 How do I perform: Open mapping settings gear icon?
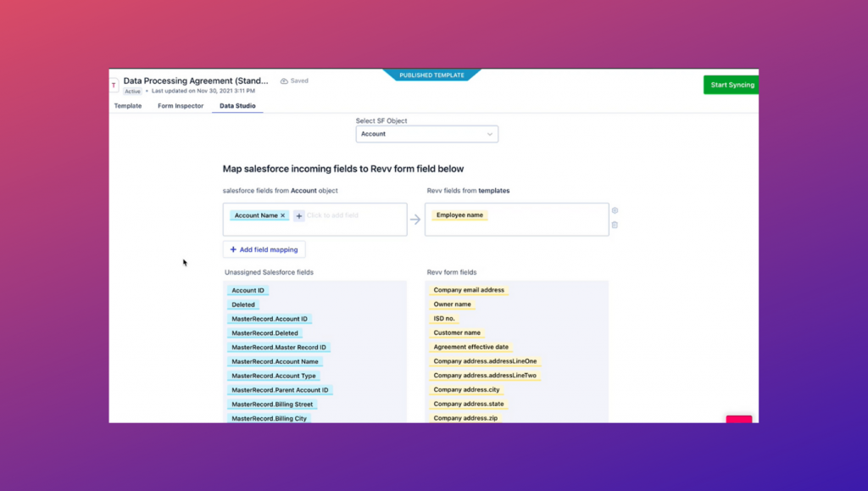615,210
